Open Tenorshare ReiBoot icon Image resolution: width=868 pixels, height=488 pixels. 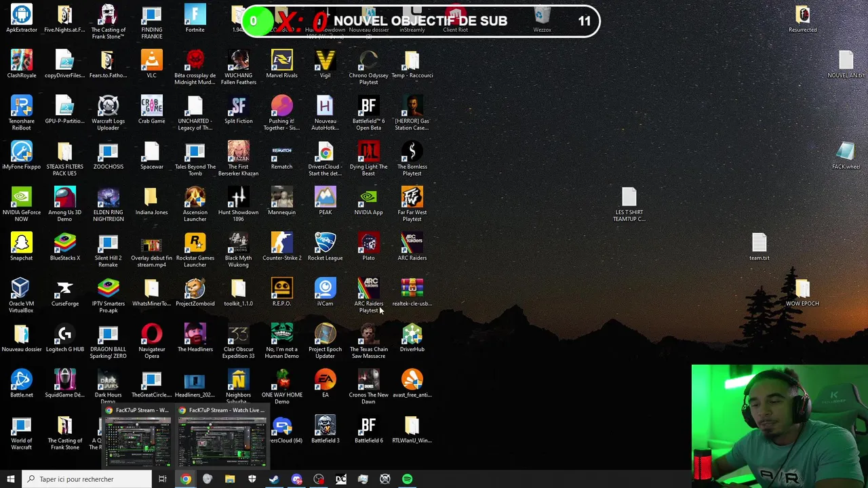[22, 113]
